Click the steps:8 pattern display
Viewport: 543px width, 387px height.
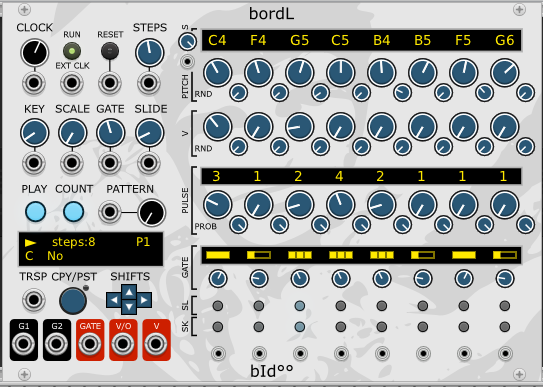91,249
